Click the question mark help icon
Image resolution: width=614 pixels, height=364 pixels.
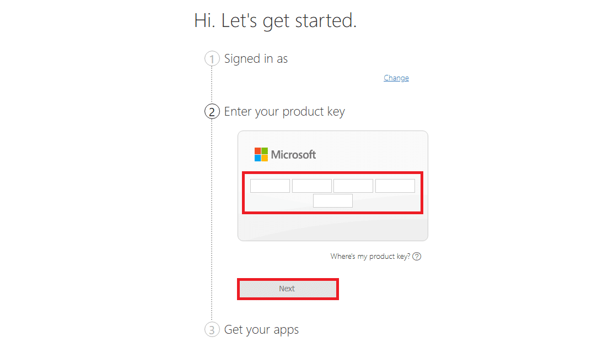(x=417, y=257)
